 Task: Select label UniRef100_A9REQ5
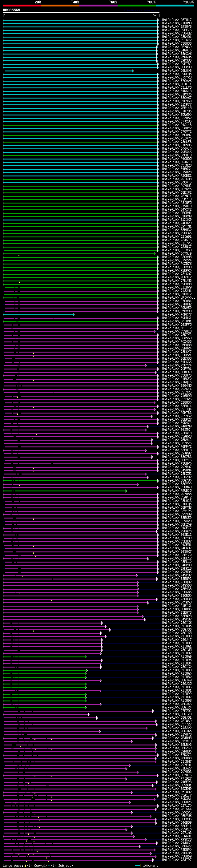click(x=177, y=74)
